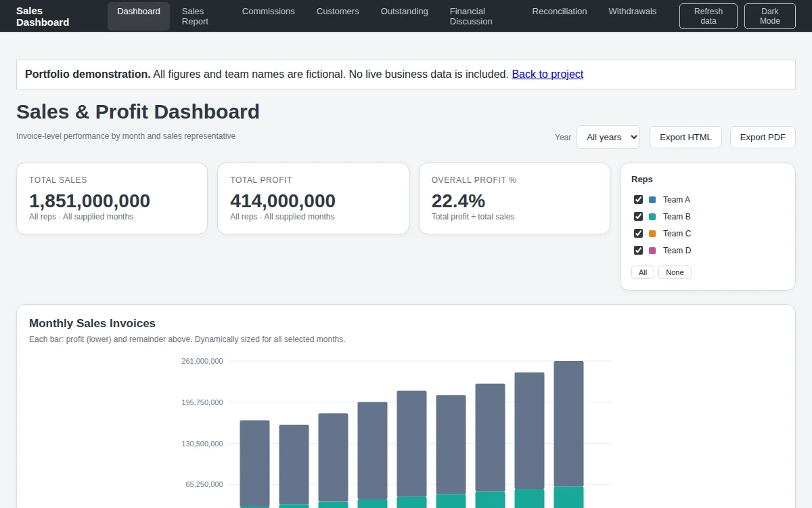Click Team D pink color swatch
This screenshot has height=508, width=812.
[x=652, y=251]
